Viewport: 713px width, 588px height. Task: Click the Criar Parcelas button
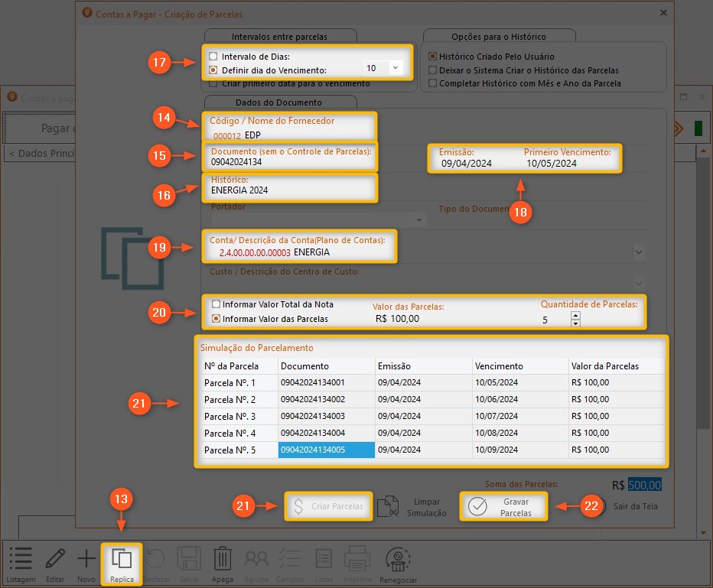[328, 506]
